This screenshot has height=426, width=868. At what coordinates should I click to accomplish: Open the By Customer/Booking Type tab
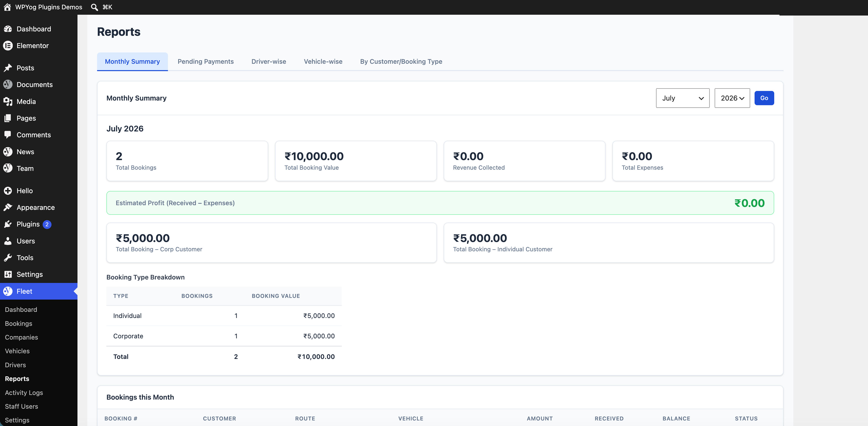(x=401, y=61)
